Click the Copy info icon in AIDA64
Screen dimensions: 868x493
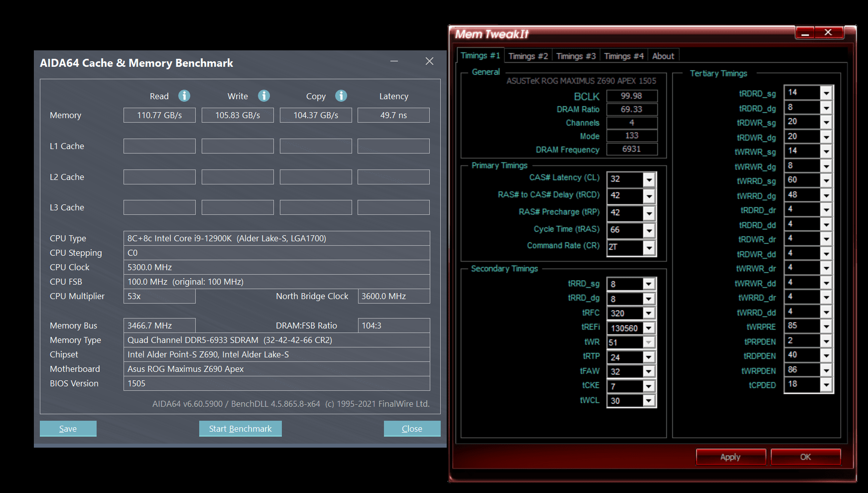click(341, 96)
